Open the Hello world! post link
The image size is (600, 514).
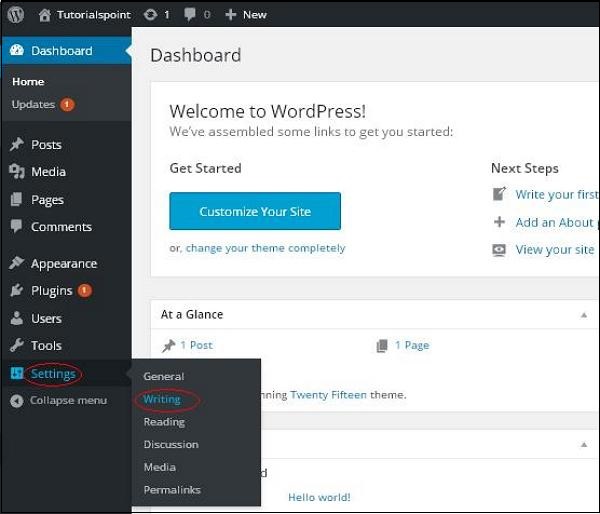[x=319, y=497]
